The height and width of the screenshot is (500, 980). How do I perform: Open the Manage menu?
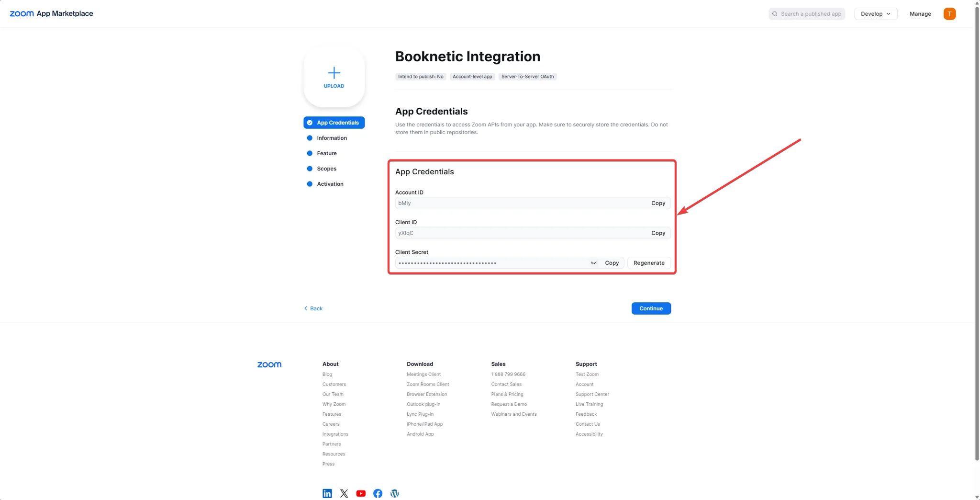coord(920,14)
